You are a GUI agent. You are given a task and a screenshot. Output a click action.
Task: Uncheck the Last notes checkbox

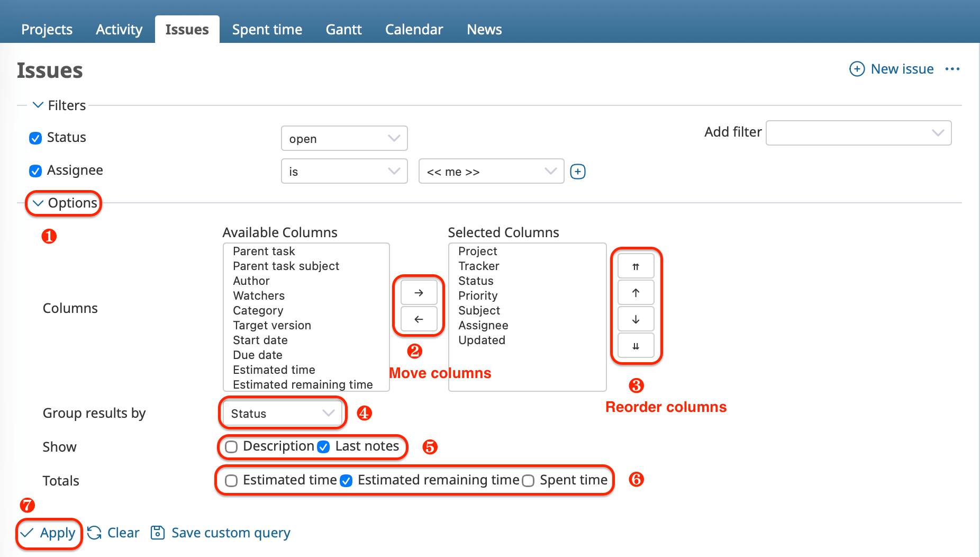323,447
